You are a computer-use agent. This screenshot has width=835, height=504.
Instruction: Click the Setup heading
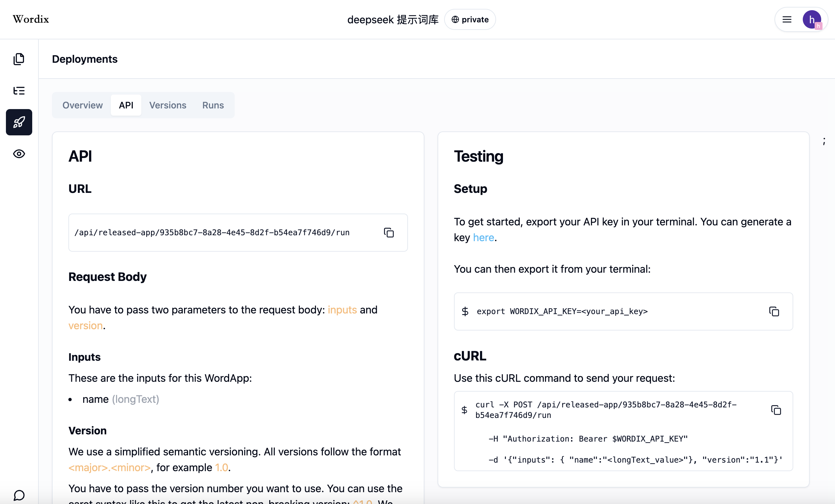click(470, 189)
